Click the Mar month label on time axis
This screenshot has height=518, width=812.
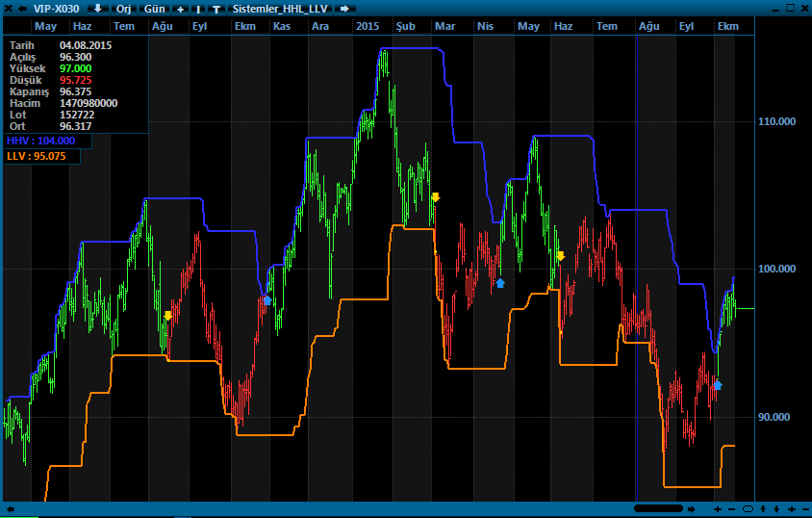point(444,26)
